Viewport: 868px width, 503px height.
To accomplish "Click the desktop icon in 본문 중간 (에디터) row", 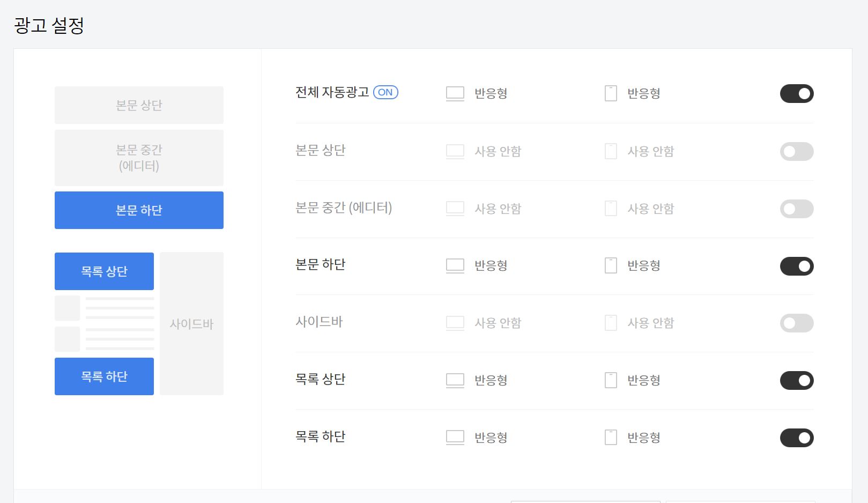I will (x=455, y=209).
